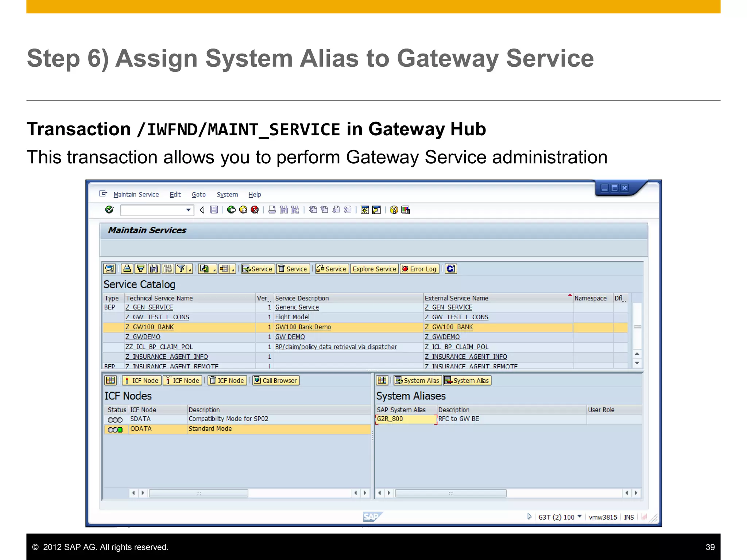Click the standard toolbar Print icon
Viewport: 747px width, 560px height.
coord(272,210)
